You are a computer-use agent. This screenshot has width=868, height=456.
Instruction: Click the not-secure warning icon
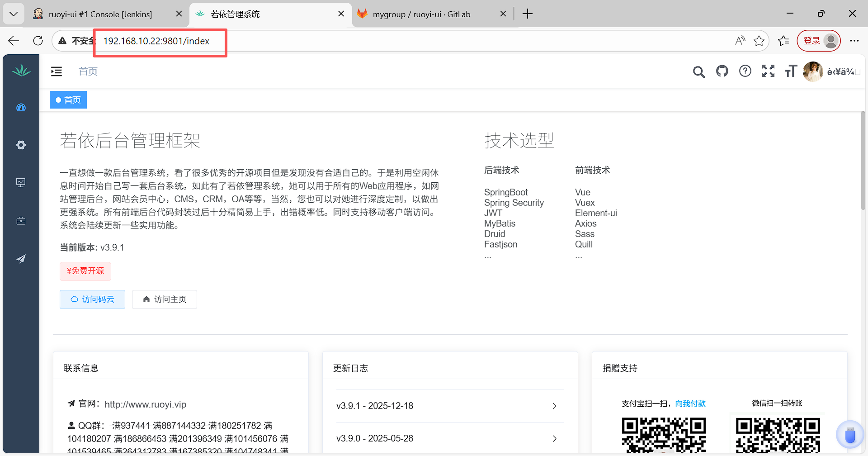62,41
